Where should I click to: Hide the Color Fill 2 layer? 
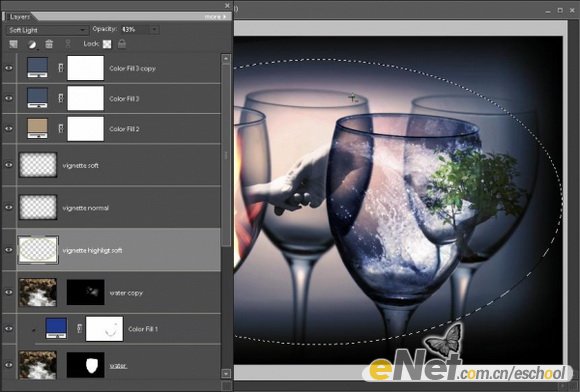click(9, 129)
